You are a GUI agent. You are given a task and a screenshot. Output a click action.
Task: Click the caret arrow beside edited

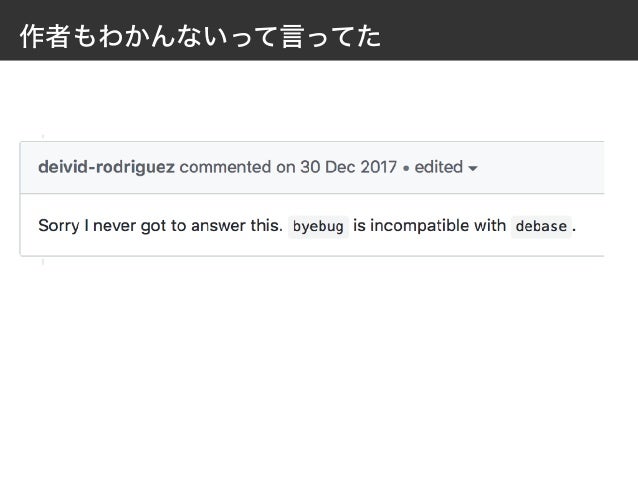[473, 168]
